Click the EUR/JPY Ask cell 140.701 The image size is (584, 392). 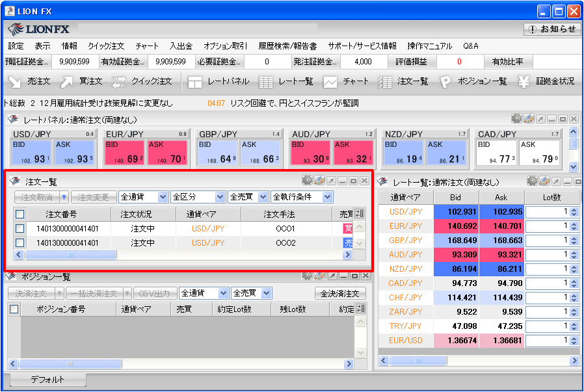click(x=501, y=226)
